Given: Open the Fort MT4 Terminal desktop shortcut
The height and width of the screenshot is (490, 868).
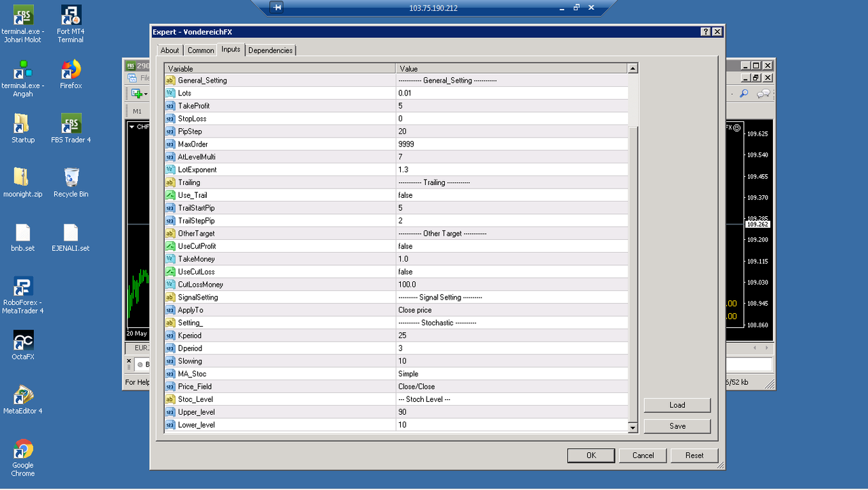Looking at the screenshot, I should pyautogui.click(x=71, y=24).
